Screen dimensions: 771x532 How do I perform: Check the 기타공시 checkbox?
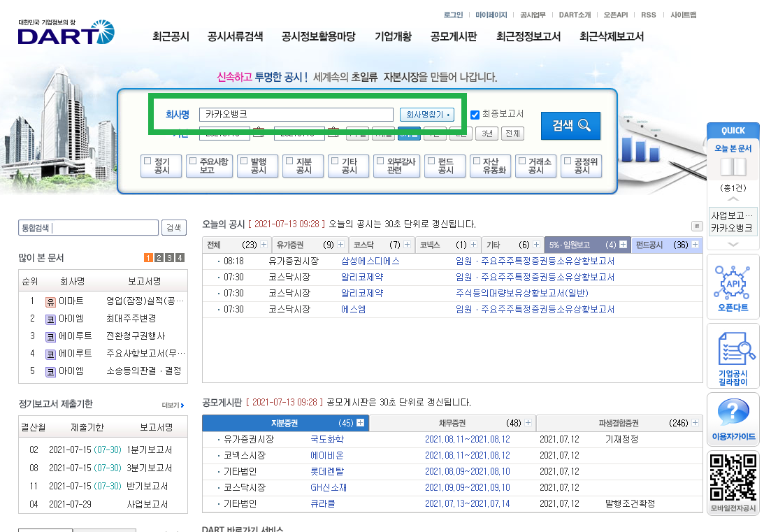[x=335, y=161]
